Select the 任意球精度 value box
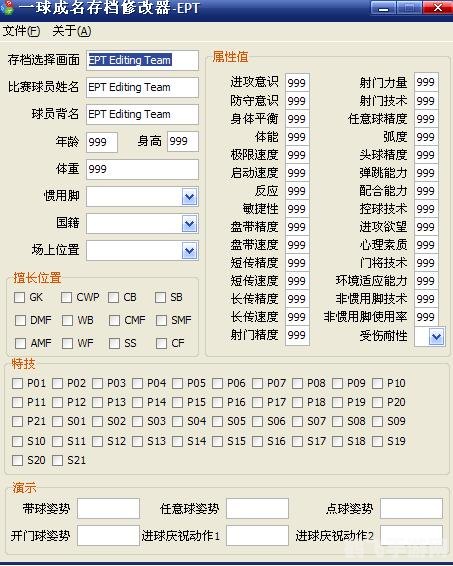The width and height of the screenshot is (453, 566). coord(426,119)
